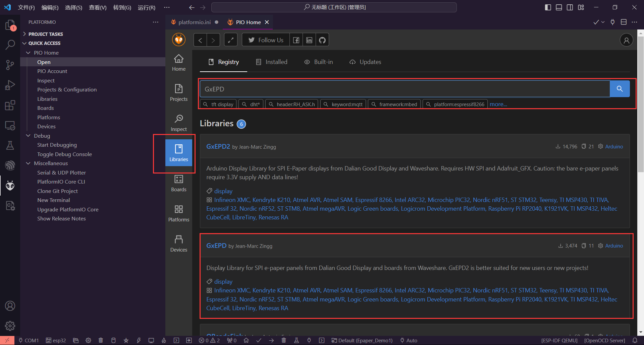The width and height of the screenshot is (644, 345).
Task: Click PlatformIO Build checkmark in status bar
Action: pos(259,340)
